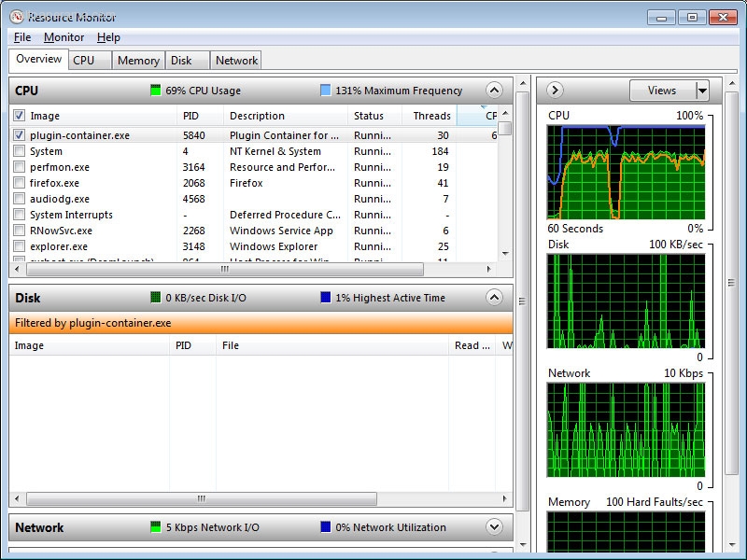Sort by PID column in CPU table

tap(200, 116)
